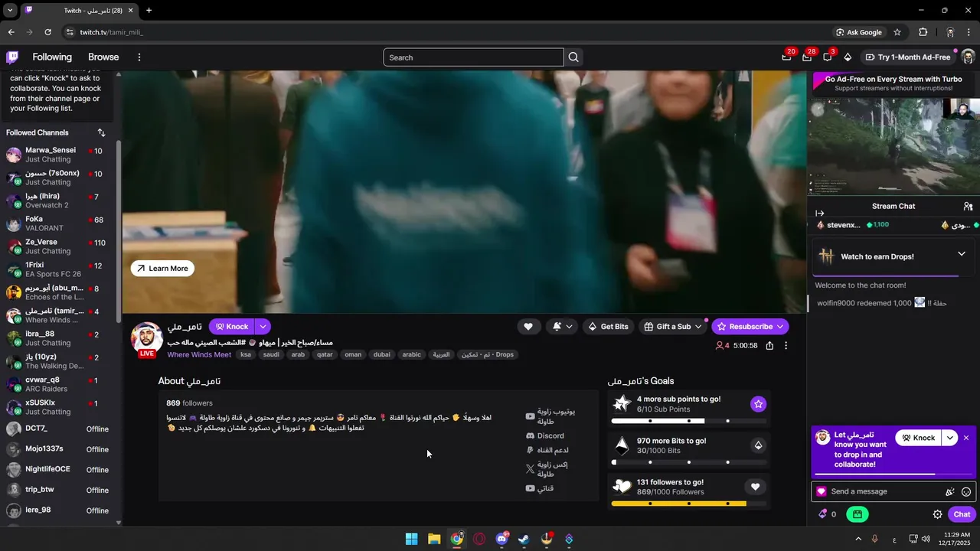Click the ksa tag
This screenshot has height=551, width=980.
click(246, 355)
